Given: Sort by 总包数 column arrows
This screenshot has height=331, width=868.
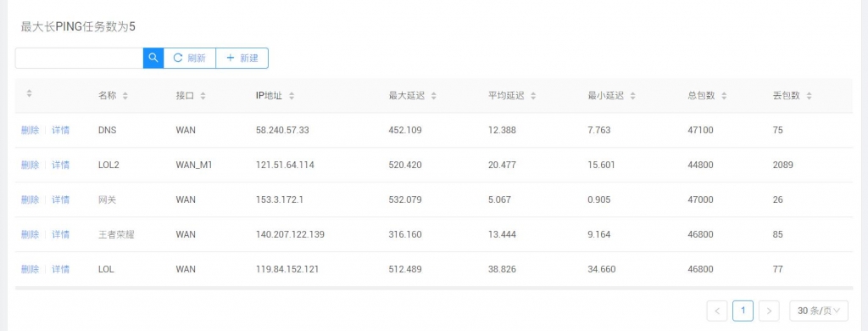Looking at the screenshot, I should tap(724, 96).
